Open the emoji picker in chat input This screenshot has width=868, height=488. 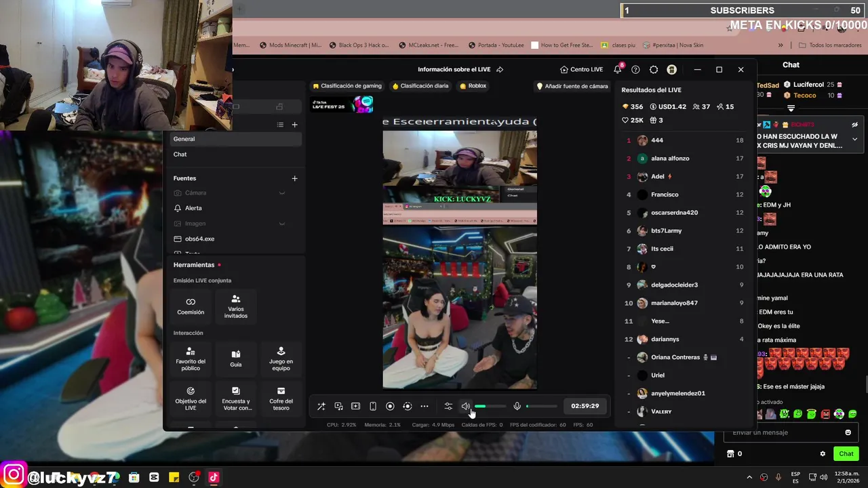coord(848,432)
